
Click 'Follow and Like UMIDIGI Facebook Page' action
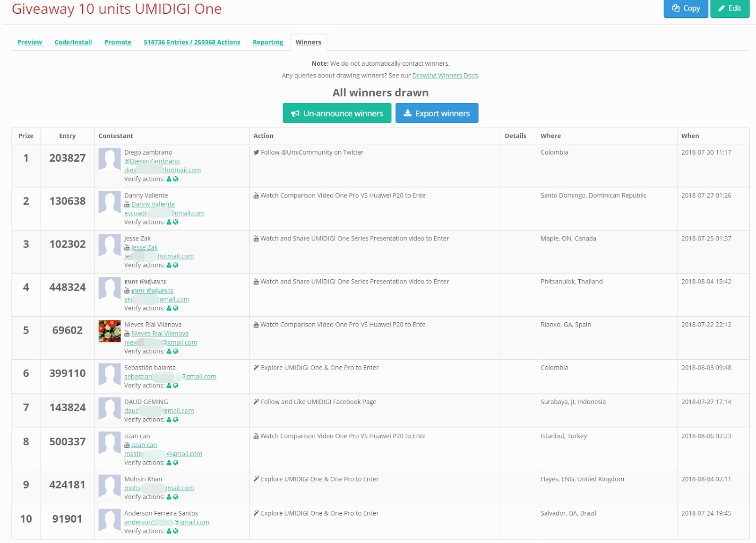coord(318,402)
